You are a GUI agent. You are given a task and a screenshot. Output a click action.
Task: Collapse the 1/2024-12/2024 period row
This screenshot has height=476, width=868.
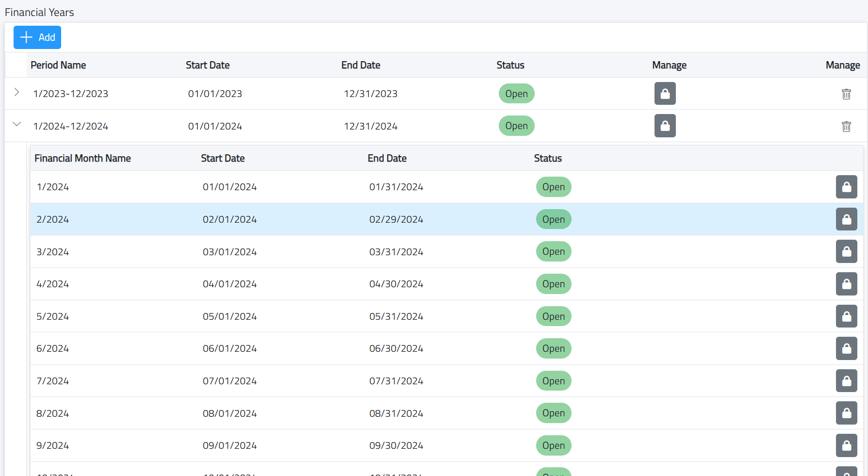[x=16, y=124]
